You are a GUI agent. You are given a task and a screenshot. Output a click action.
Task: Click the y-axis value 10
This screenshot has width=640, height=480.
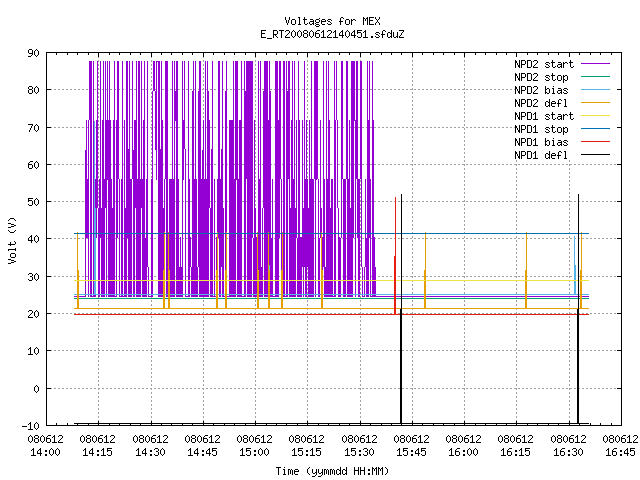point(33,351)
